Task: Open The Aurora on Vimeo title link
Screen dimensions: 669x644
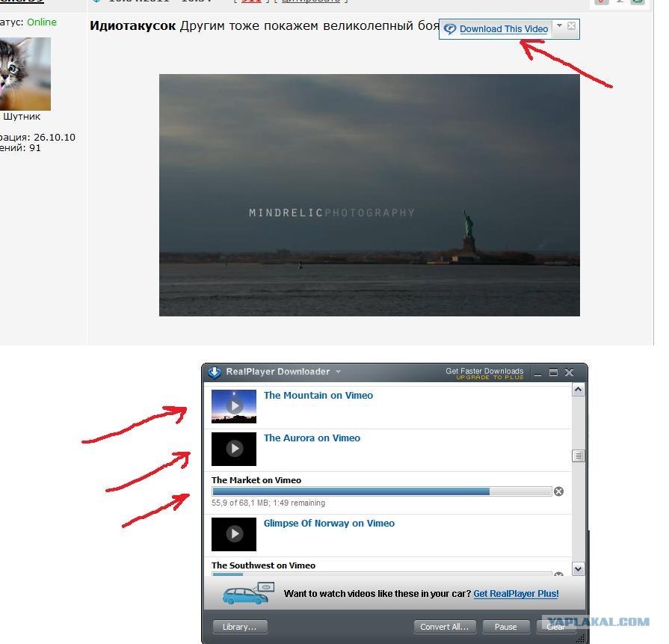Action: [x=312, y=438]
